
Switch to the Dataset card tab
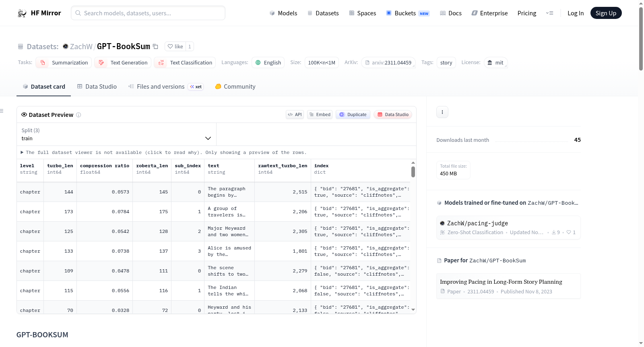[44, 87]
